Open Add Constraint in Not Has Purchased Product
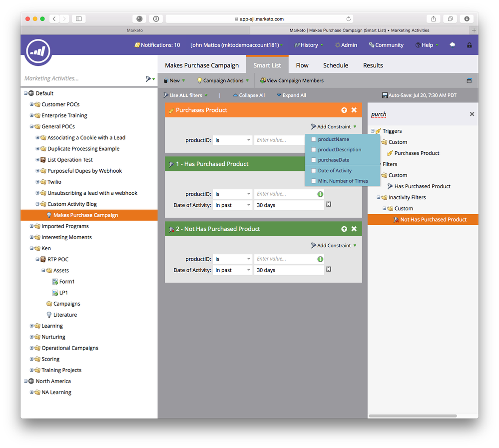499x448 pixels. click(334, 246)
